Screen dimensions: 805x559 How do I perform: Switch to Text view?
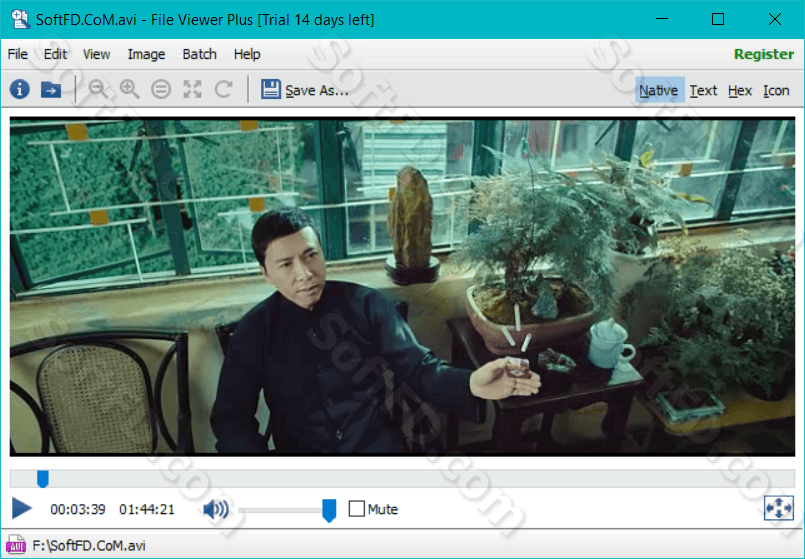(703, 90)
